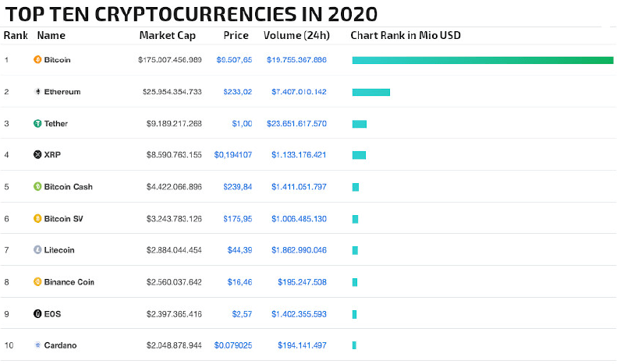The height and width of the screenshot is (364, 624).
Task: Click the green Tether logo icon
Action: pos(37,123)
